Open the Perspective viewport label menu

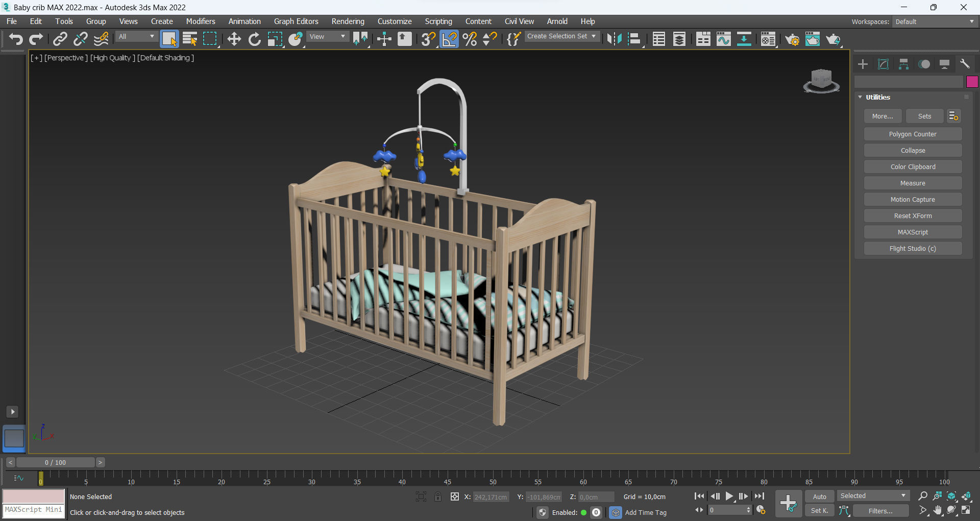pyautogui.click(x=66, y=58)
